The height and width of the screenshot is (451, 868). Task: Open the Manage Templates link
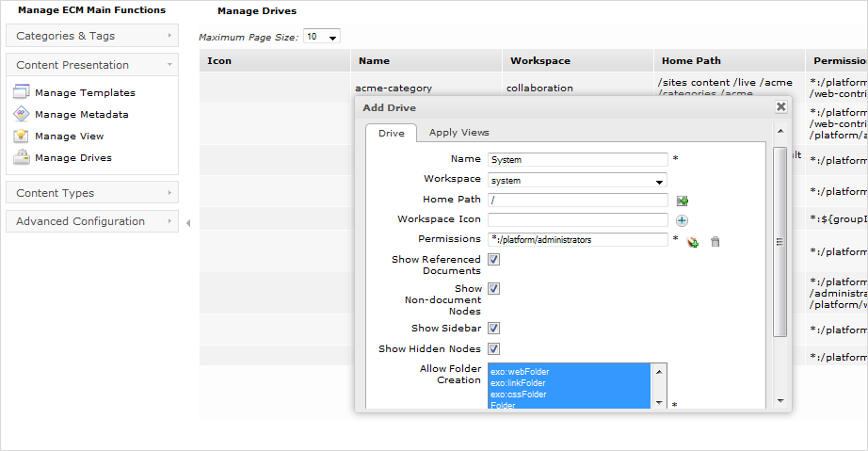[85, 92]
